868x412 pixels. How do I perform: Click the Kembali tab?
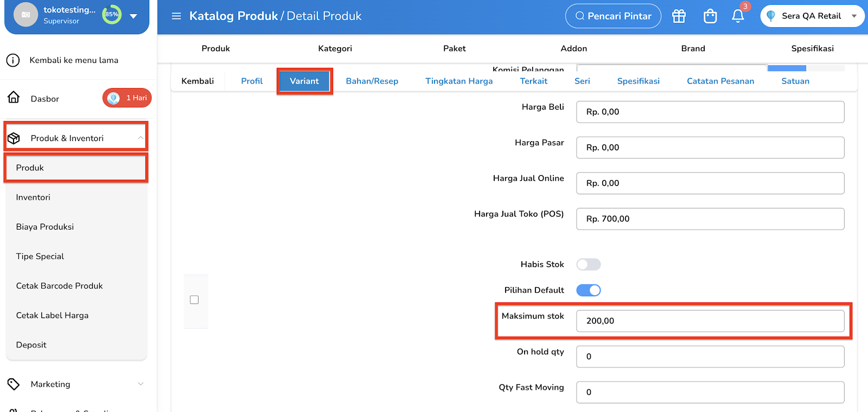click(197, 81)
